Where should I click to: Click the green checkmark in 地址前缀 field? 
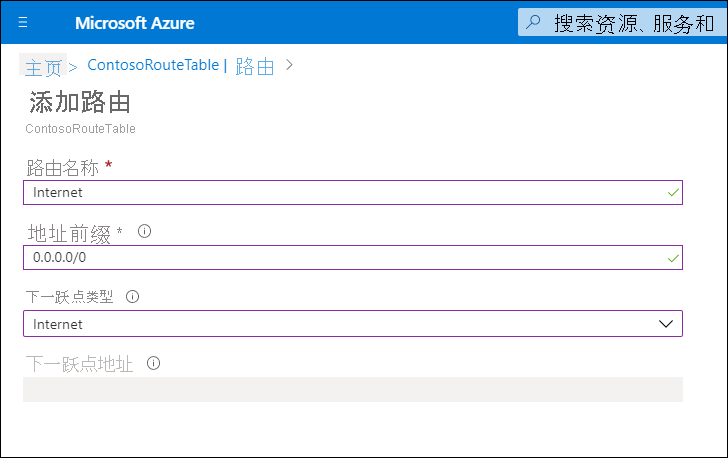(673, 258)
